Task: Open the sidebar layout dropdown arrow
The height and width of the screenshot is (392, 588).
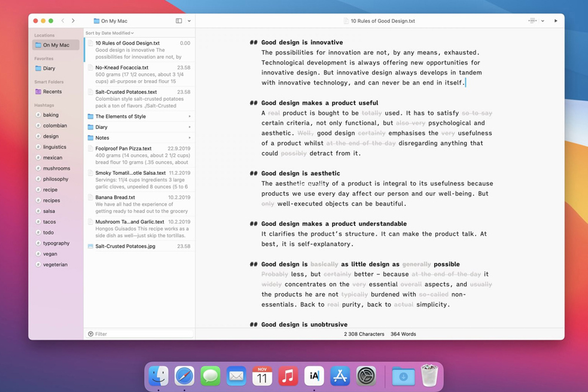Action: pyautogui.click(x=189, y=21)
